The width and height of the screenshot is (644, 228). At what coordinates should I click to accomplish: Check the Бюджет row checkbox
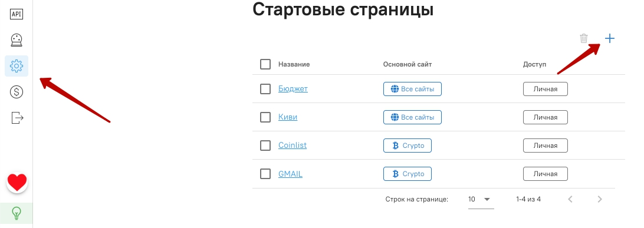tap(265, 88)
